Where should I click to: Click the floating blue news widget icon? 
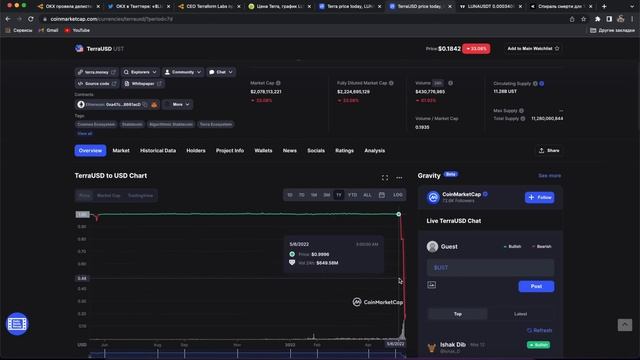point(17,324)
